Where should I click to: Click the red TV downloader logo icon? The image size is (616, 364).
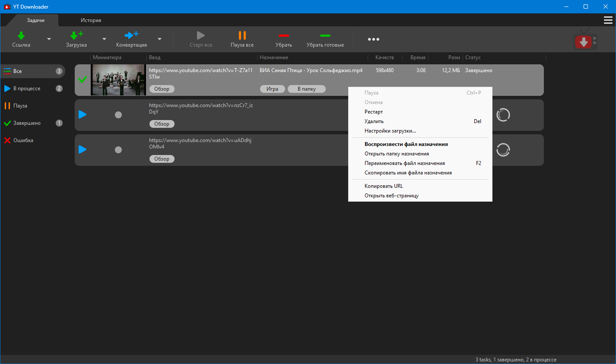click(x=585, y=39)
